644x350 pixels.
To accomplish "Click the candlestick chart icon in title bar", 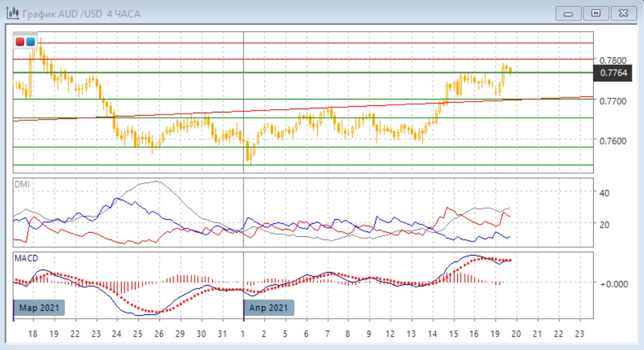I will click(x=12, y=13).
